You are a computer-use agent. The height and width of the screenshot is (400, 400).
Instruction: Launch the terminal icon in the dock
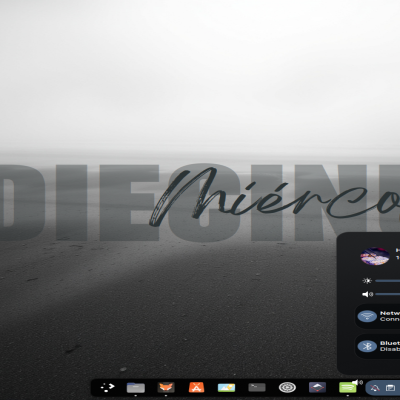[257, 387]
